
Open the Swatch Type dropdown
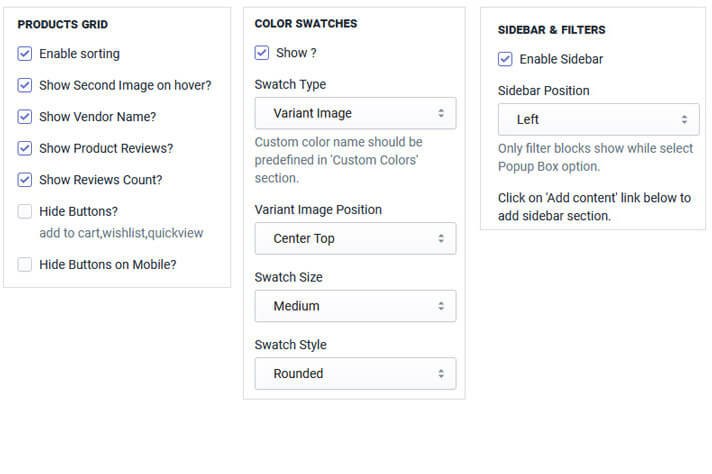[355, 113]
